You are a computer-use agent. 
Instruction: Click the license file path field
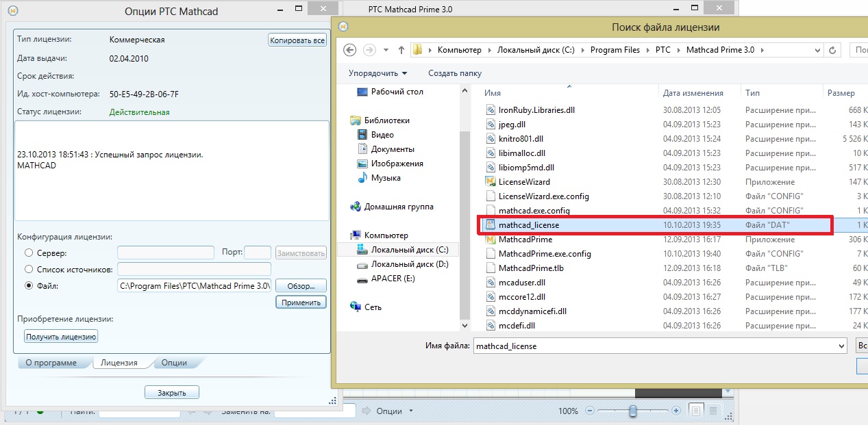click(x=195, y=285)
